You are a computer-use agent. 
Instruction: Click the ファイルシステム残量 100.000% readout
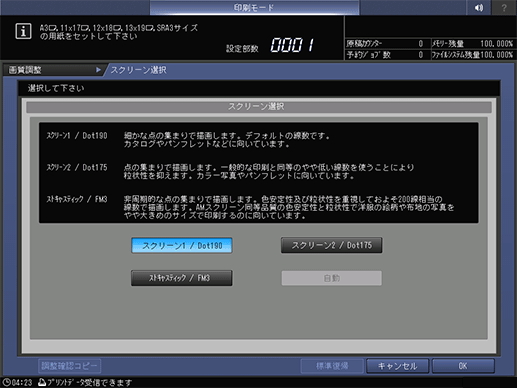tap(473, 55)
